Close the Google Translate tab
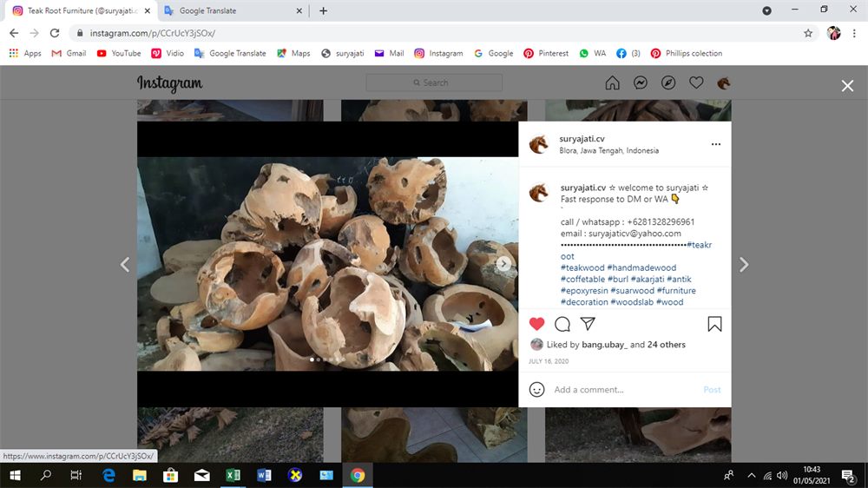The height and width of the screenshot is (488, 868). click(x=299, y=10)
